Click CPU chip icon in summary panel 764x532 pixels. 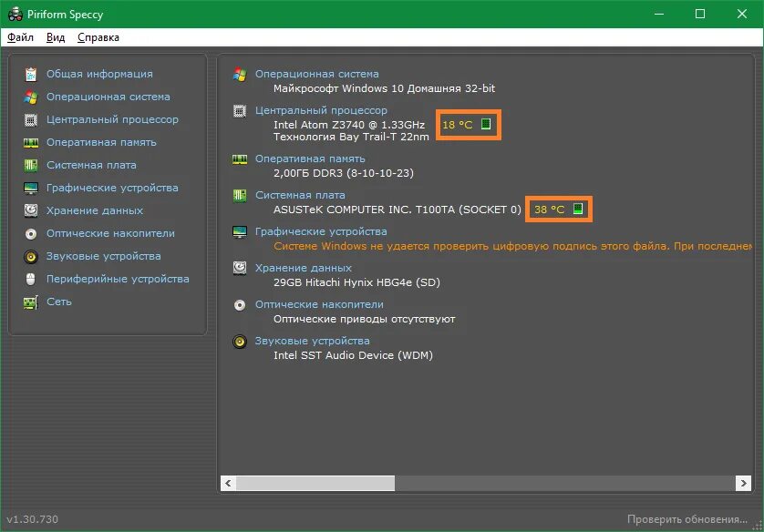240,111
